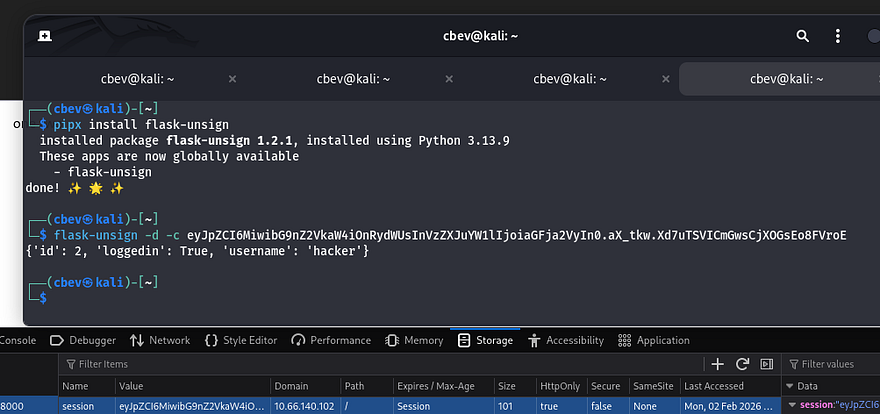
Task: Open the terminal three-dot menu
Action: click(838, 36)
